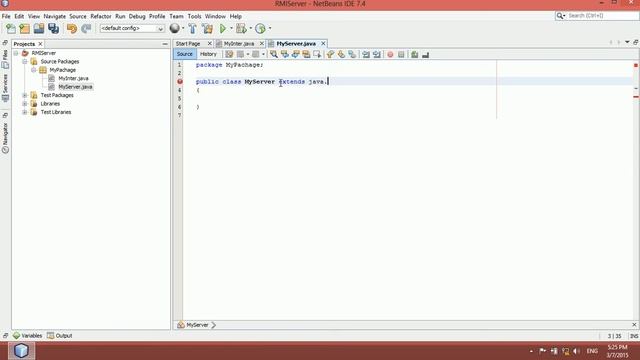Open the Profile Project dropdown arrow
640x360 pixels.
click(x=270, y=29)
